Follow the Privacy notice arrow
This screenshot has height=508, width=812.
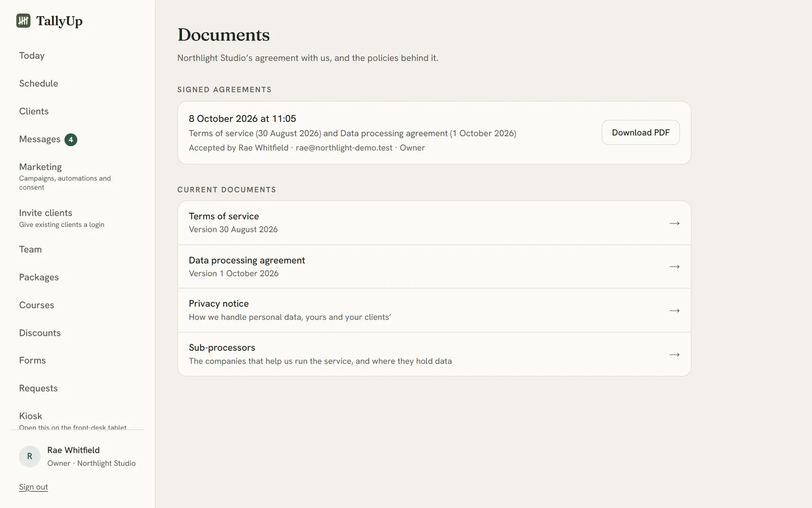pyautogui.click(x=674, y=310)
